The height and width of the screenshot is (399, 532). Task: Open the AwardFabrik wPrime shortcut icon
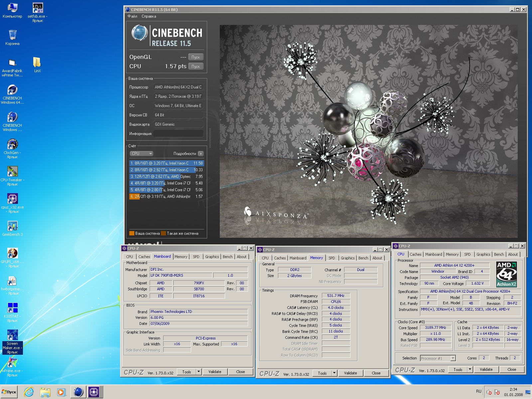pos(12,67)
